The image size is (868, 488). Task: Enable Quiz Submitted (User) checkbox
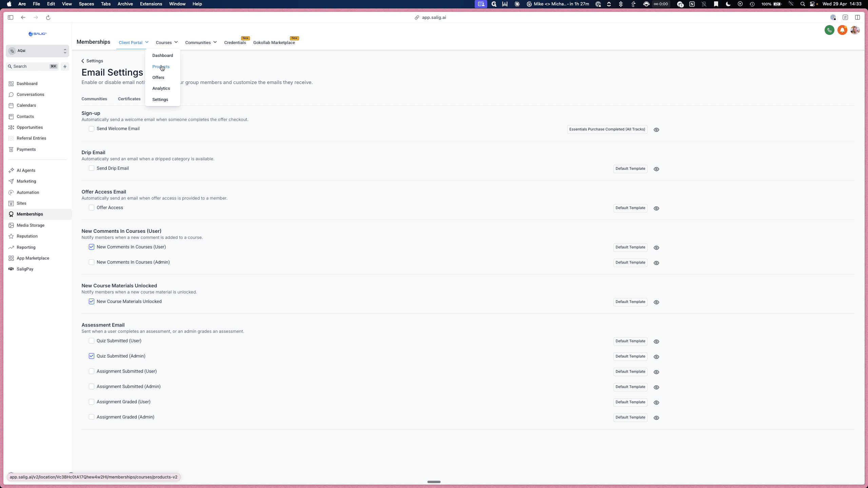pyautogui.click(x=92, y=341)
